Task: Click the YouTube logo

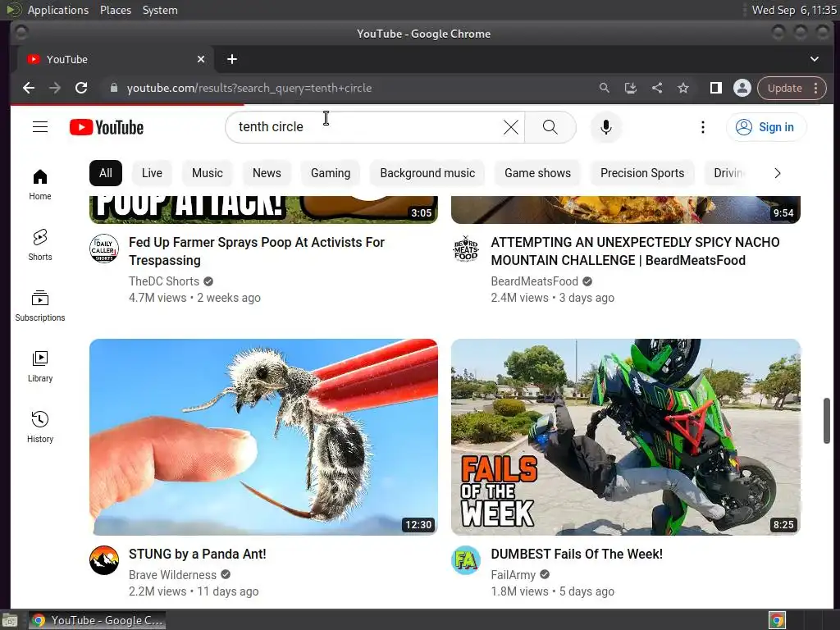Action: (107, 127)
